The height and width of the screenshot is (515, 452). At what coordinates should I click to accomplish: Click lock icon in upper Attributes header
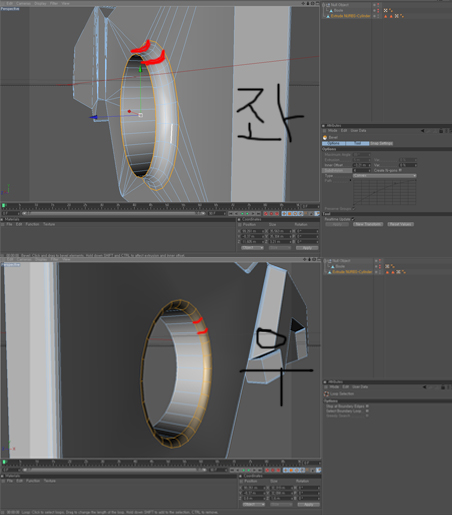(x=441, y=131)
